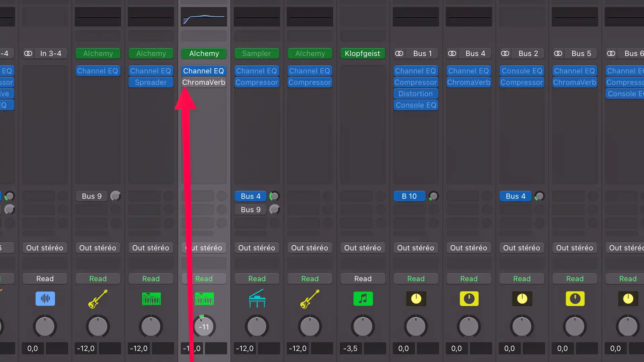
Task: Toggle the Bus 4 send on Bus 2 strip
Action: point(516,196)
